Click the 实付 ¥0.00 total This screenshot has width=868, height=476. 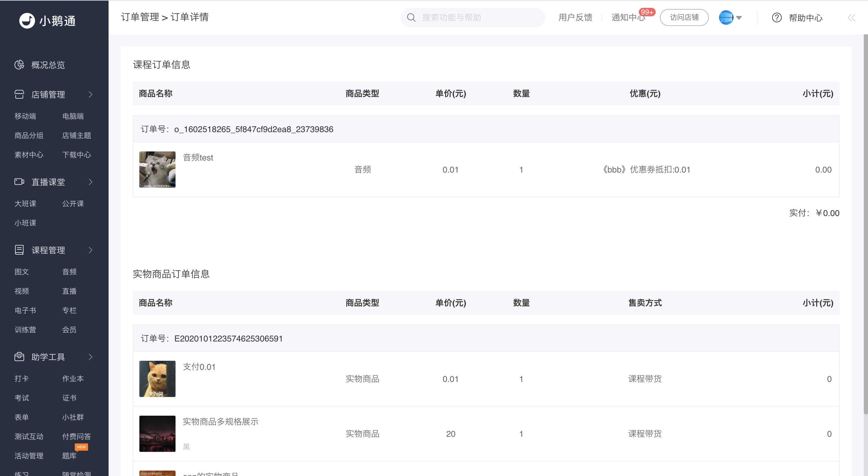814,213
